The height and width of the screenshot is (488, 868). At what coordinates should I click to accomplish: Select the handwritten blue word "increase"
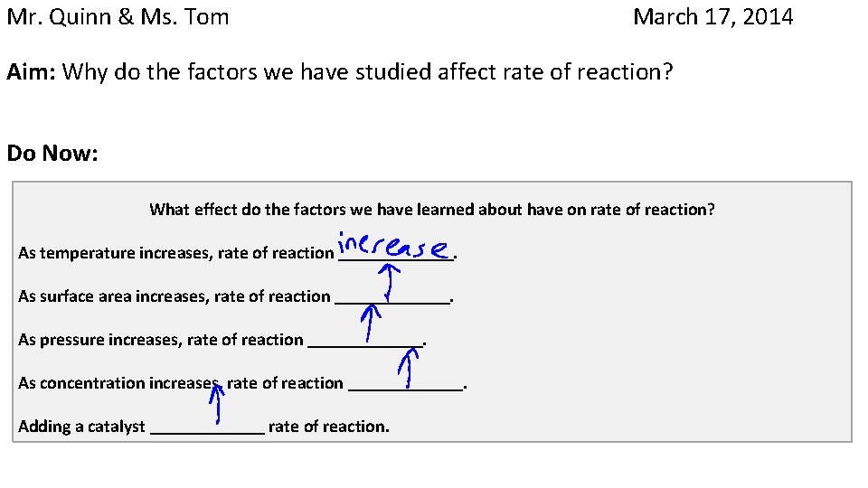click(392, 246)
